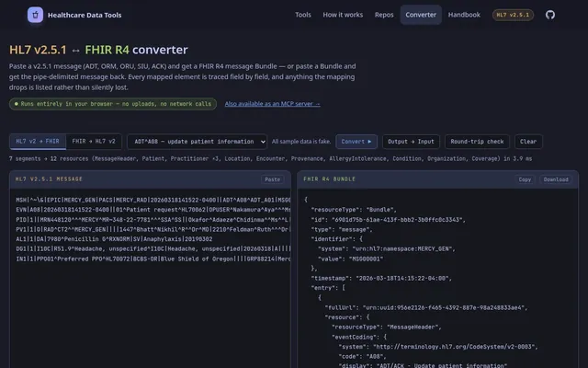The width and height of the screenshot is (588, 368).
Task: Download the FHIR R4 Bundle
Action: click(x=556, y=179)
